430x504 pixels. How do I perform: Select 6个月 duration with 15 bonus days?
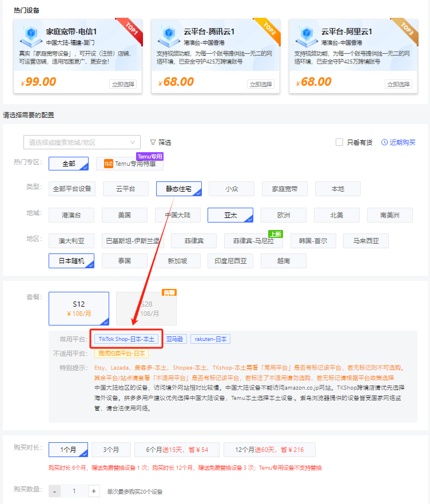click(177, 450)
